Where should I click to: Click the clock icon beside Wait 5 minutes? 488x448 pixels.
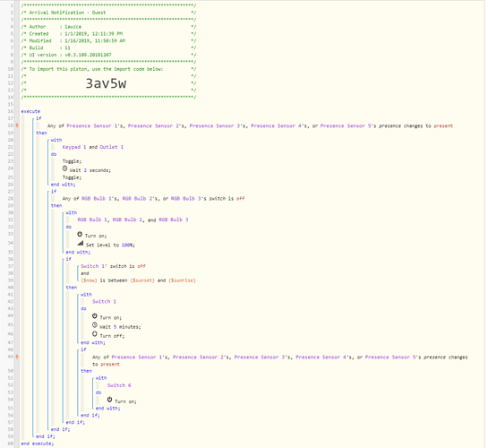click(x=95, y=325)
